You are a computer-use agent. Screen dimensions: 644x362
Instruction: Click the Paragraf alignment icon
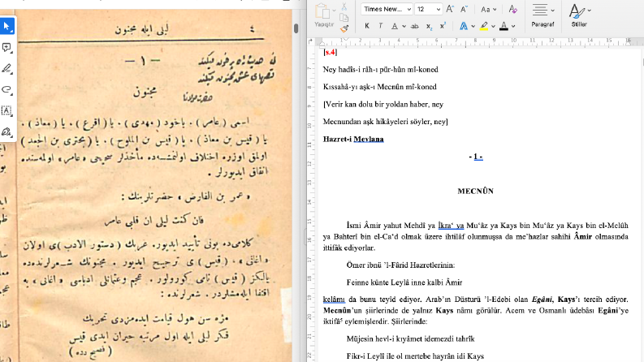(x=540, y=10)
